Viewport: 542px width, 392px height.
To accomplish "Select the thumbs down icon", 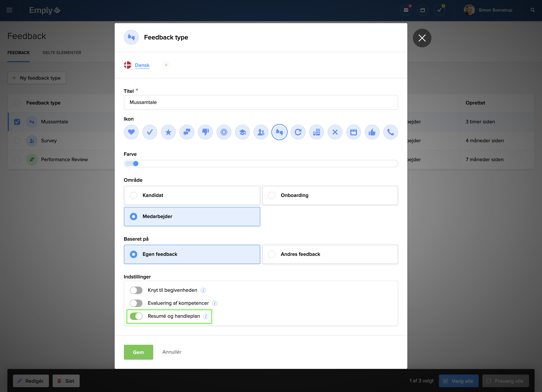I will [x=205, y=132].
